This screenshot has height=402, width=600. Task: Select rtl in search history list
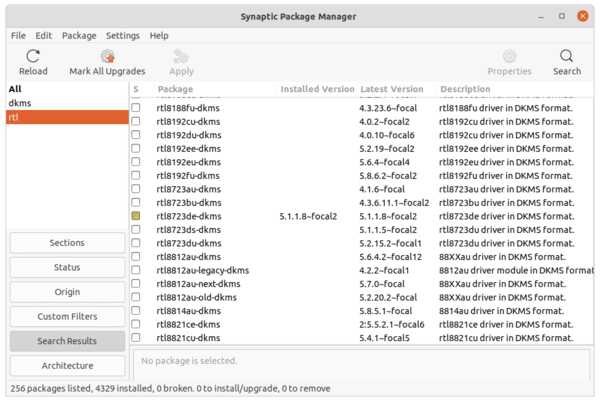[67, 117]
